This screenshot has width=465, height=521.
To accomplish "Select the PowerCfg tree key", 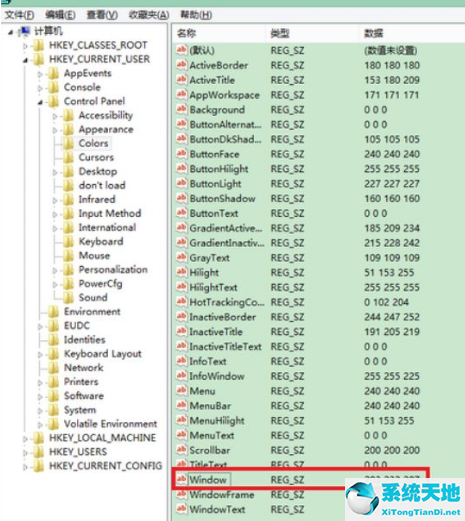I will (100, 284).
